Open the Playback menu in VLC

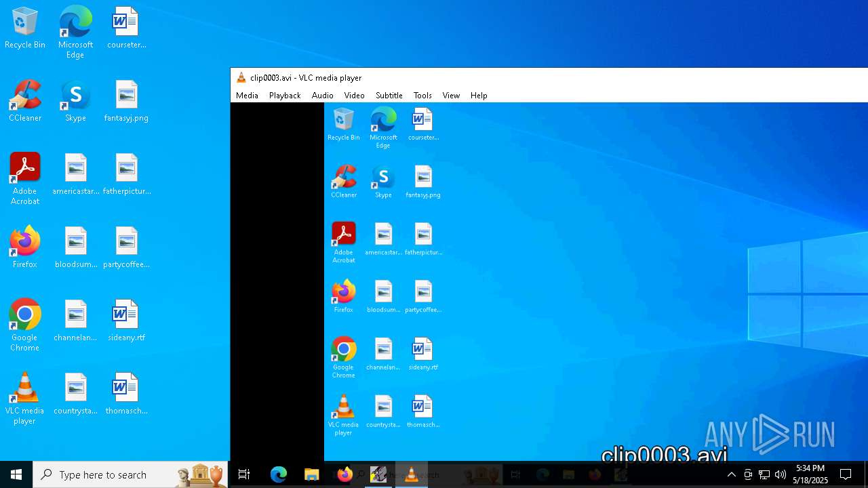[285, 96]
